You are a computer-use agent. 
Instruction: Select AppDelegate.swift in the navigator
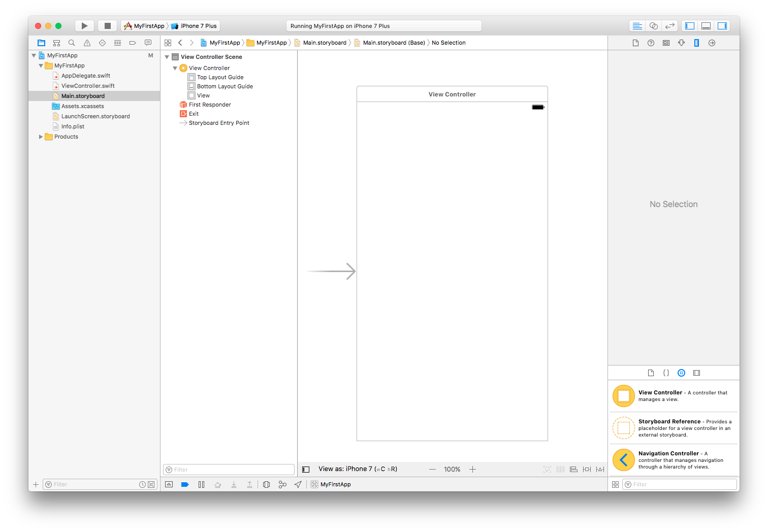tap(86, 76)
